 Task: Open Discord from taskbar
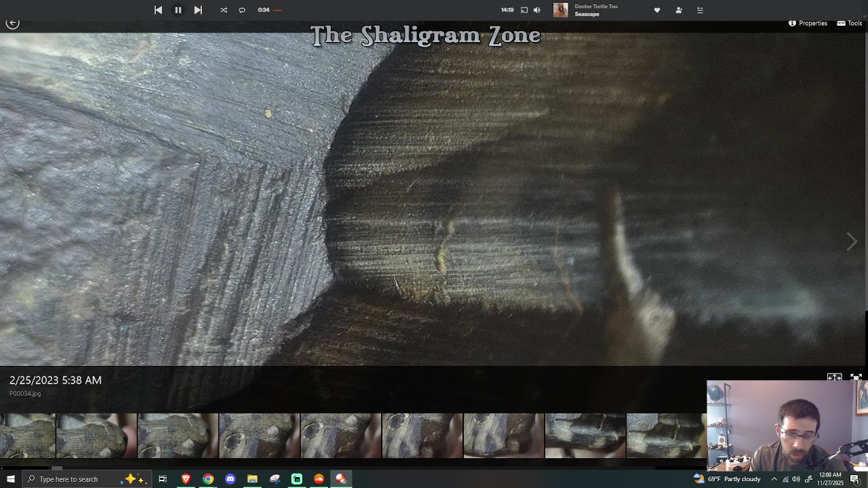pyautogui.click(x=231, y=479)
